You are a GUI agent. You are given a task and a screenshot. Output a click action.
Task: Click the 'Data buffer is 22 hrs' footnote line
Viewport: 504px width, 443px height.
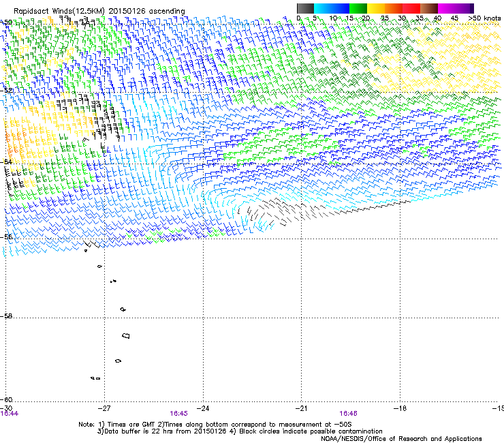pos(240,431)
